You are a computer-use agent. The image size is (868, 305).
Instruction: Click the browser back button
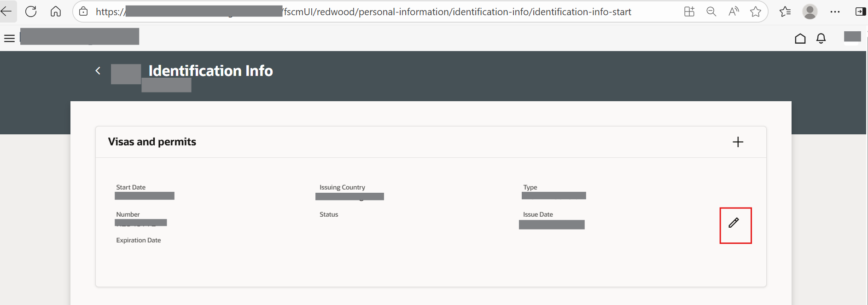[x=8, y=12]
